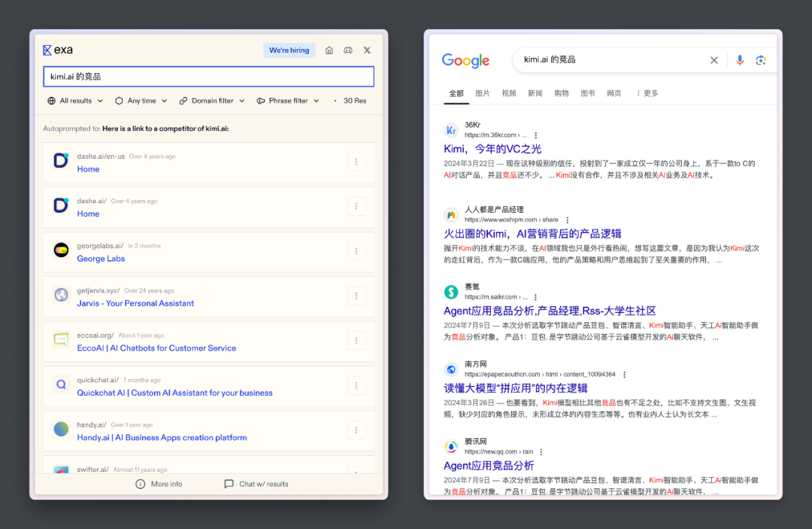Focus the Google search box
Image resolution: width=812 pixels, height=529 pixels.
point(611,60)
